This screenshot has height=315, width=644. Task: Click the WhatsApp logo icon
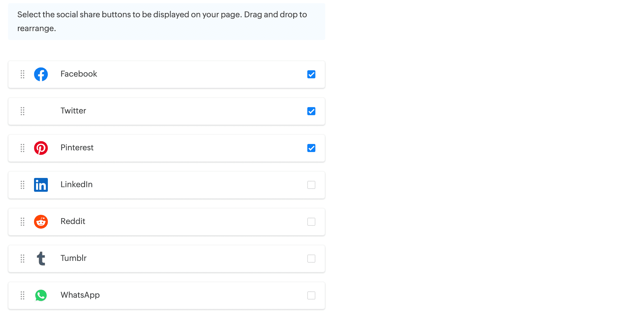pyautogui.click(x=41, y=295)
